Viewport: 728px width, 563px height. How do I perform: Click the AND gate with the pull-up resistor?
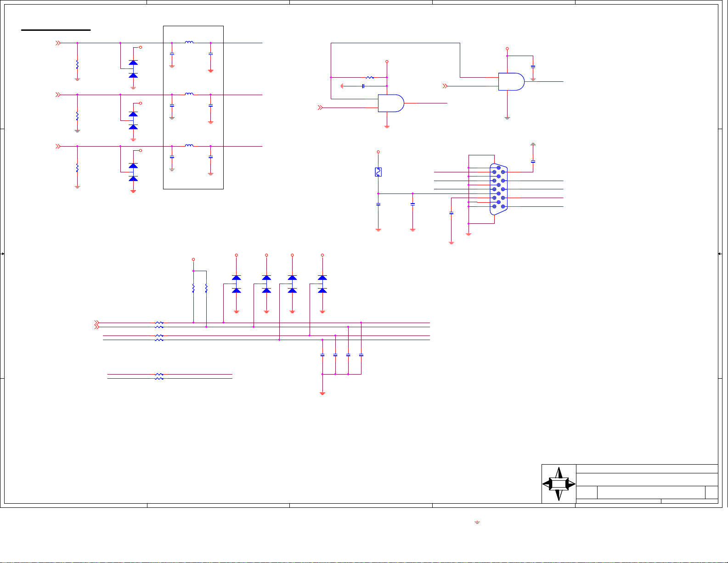click(391, 103)
